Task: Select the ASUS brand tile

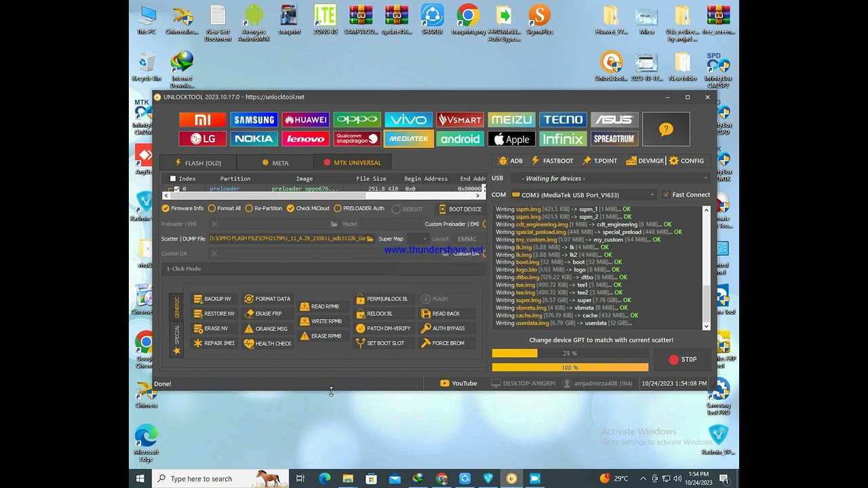Action: (x=614, y=120)
